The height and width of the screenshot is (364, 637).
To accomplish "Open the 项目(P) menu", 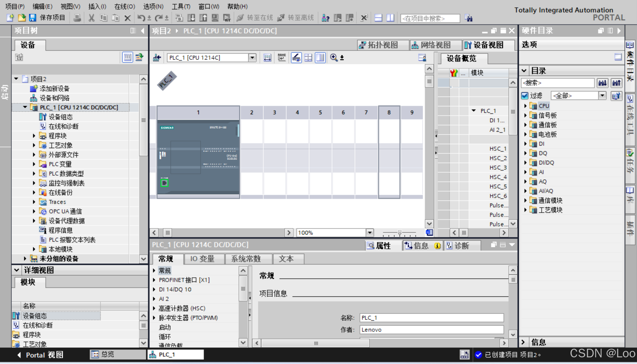I will point(15,6).
